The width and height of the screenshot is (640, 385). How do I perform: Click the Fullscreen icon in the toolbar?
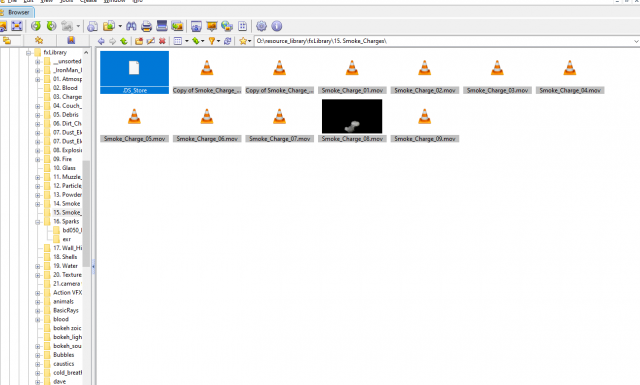(x=17, y=26)
